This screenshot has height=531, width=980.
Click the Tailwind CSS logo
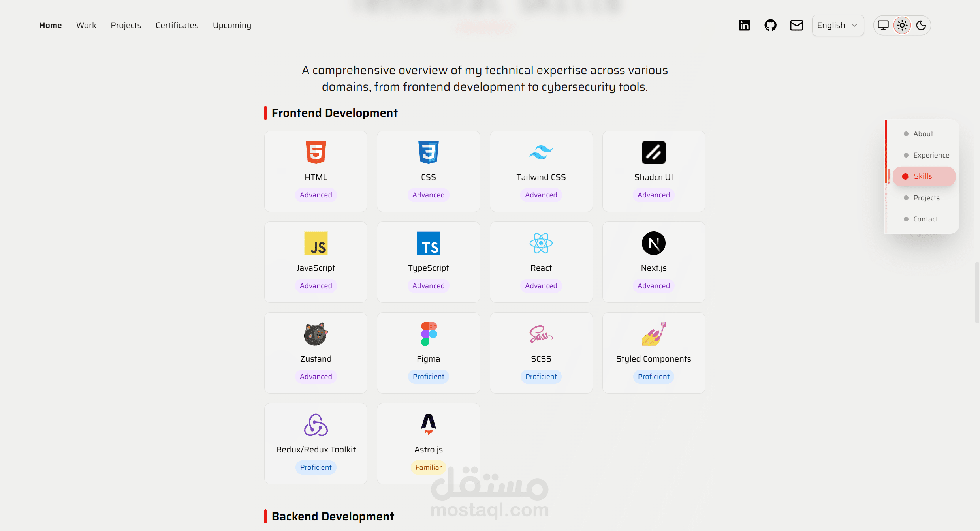pyautogui.click(x=541, y=152)
